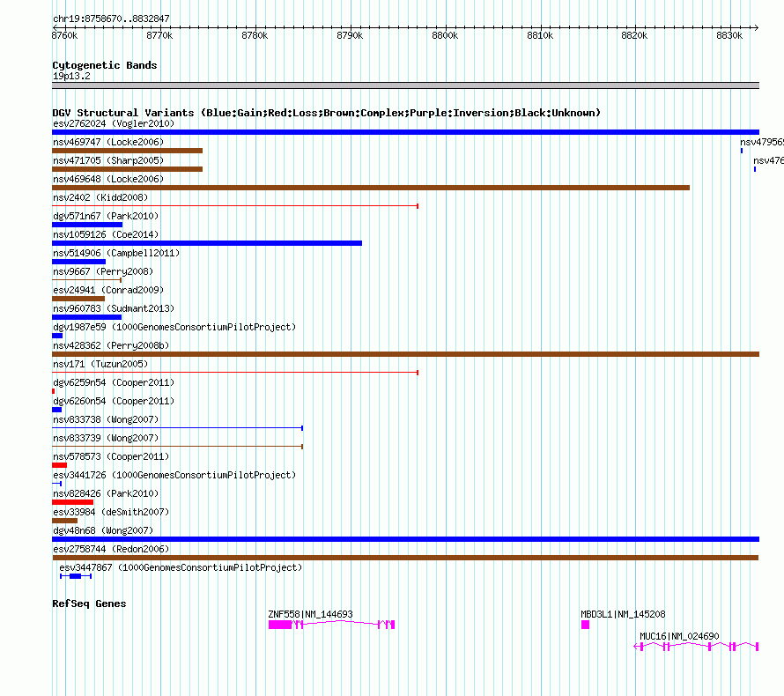
Task: Click the ZNF558 gene model glyph
Action: click(331, 625)
